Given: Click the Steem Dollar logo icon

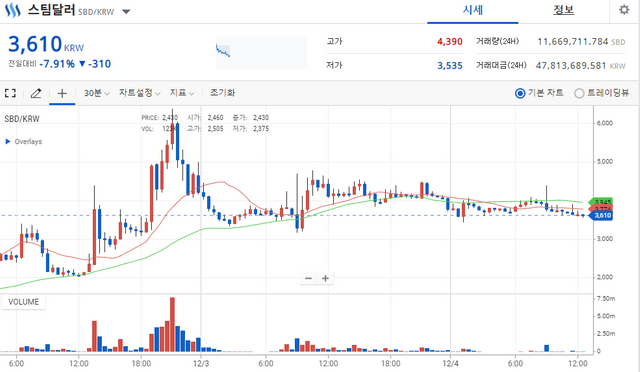Looking at the screenshot, I should (12, 11).
